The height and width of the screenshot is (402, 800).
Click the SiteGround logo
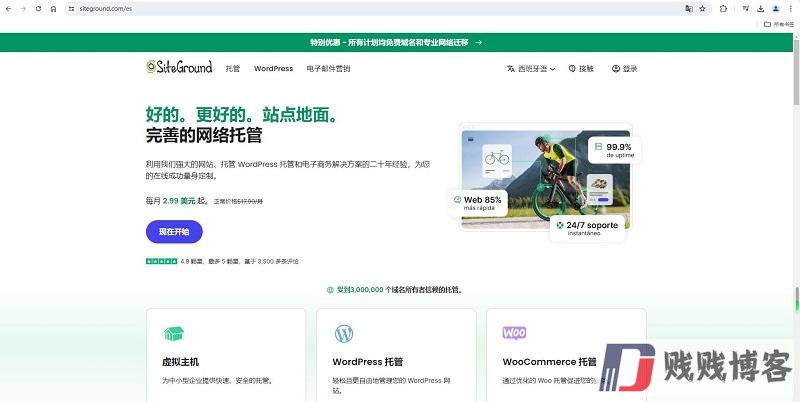pyautogui.click(x=179, y=67)
